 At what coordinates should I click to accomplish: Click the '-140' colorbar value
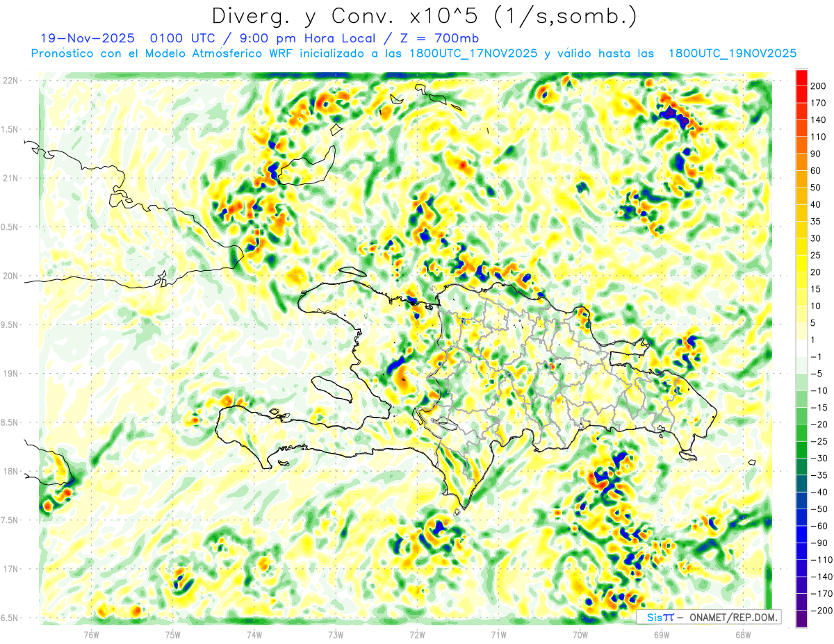click(x=821, y=577)
